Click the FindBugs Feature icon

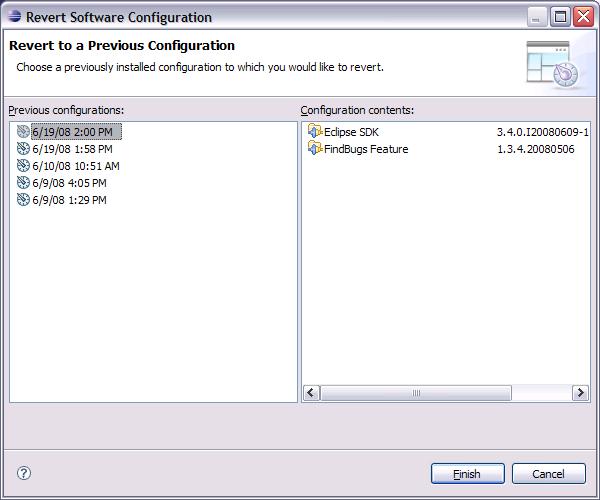tap(315, 148)
